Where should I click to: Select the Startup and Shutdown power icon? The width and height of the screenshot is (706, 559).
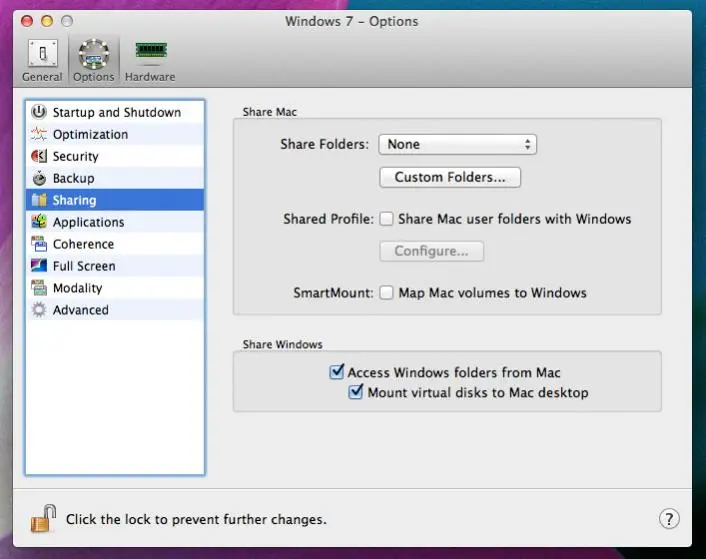click(x=39, y=112)
